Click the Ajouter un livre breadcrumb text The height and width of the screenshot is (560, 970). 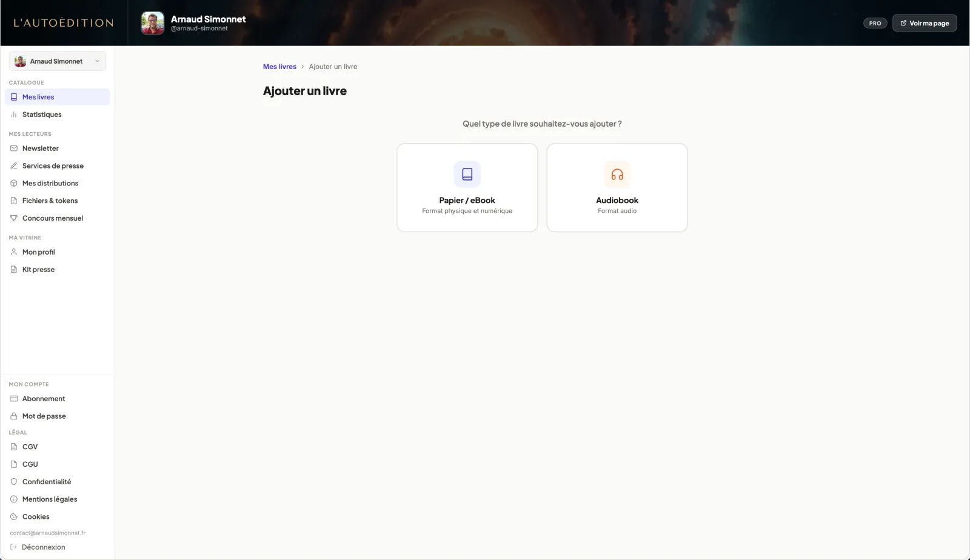tap(333, 67)
